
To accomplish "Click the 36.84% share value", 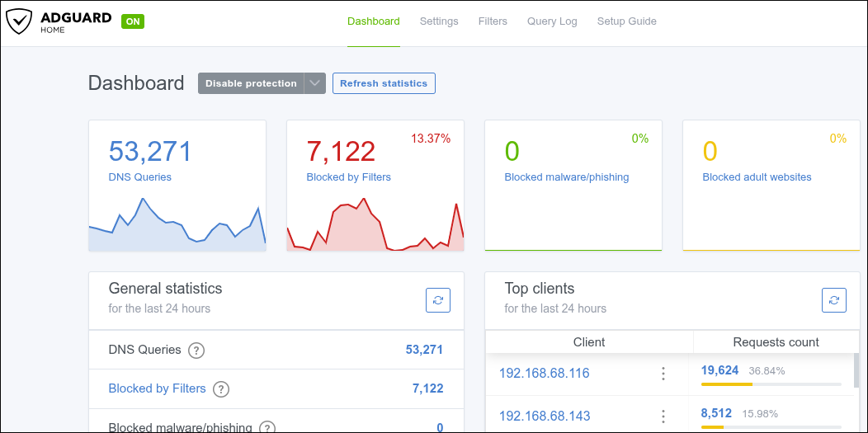I will [767, 371].
